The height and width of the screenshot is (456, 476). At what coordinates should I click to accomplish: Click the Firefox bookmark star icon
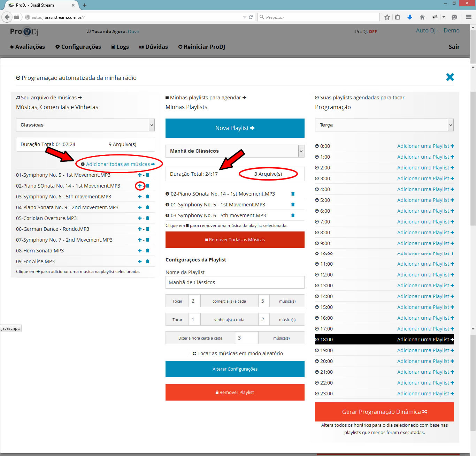click(x=387, y=17)
